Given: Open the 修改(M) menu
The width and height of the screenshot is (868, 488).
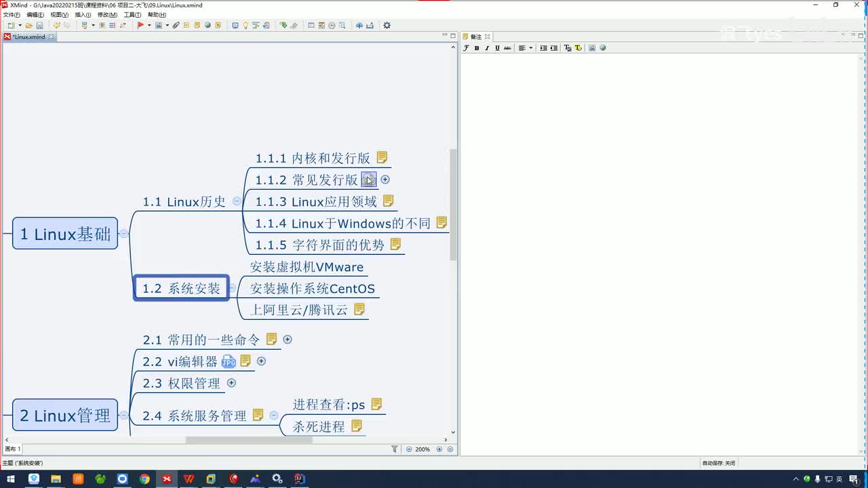Looking at the screenshot, I should pyautogui.click(x=107, y=14).
